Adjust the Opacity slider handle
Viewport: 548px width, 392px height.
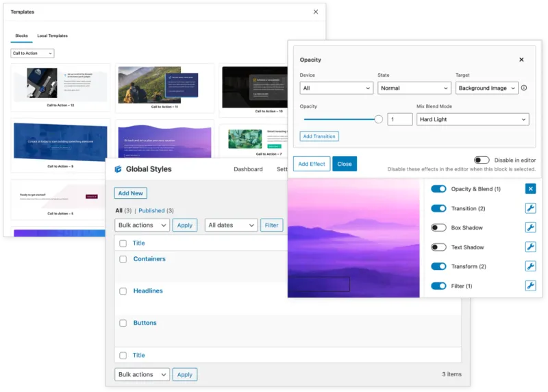379,119
